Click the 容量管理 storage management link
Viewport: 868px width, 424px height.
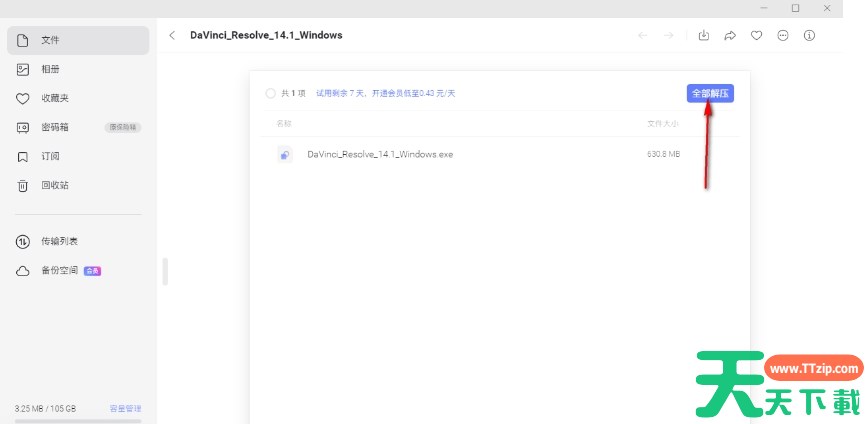(x=125, y=408)
